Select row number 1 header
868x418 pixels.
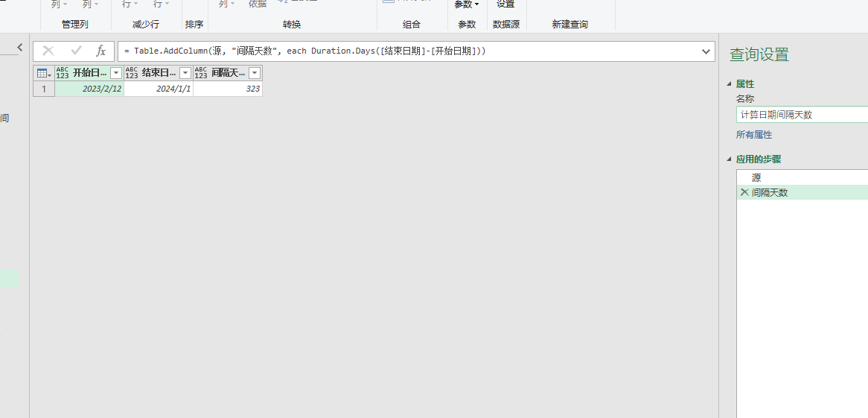click(x=44, y=89)
